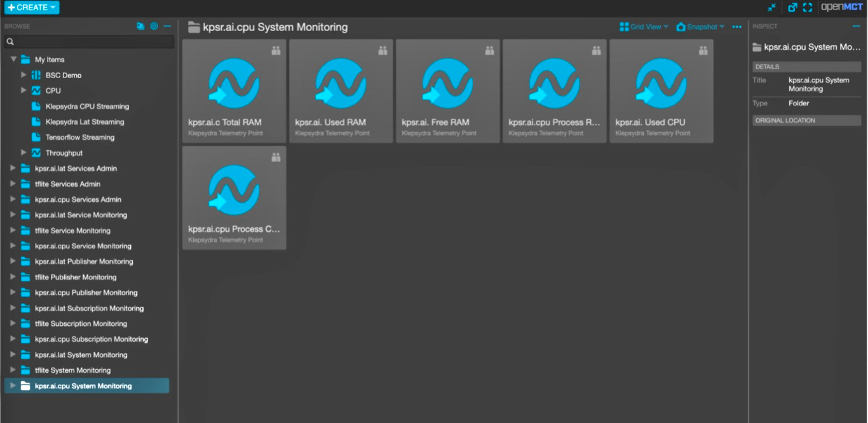Collapse the Inspect pane
The width and height of the screenshot is (868, 423).
pyautogui.click(x=856, y=26)
